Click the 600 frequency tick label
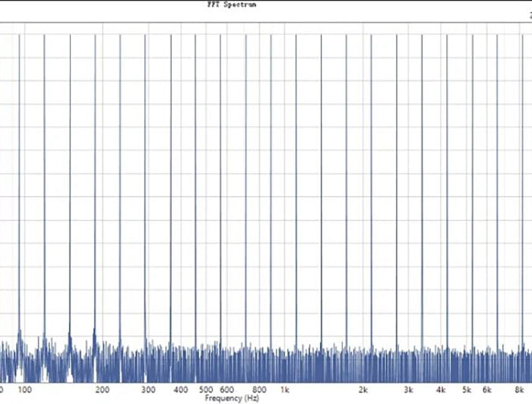 227,390
